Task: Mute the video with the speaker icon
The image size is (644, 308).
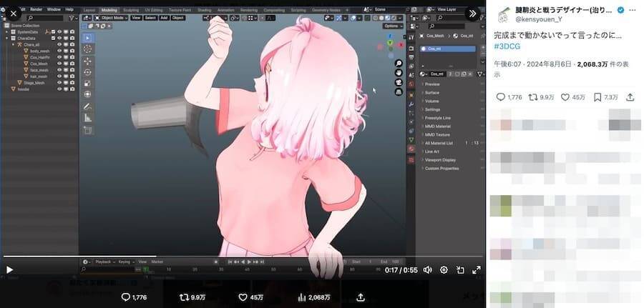Action: tap(427, 270)
